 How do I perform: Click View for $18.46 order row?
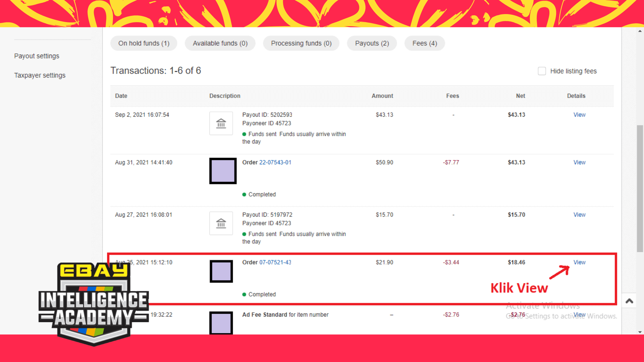click(x=579, y=262)
